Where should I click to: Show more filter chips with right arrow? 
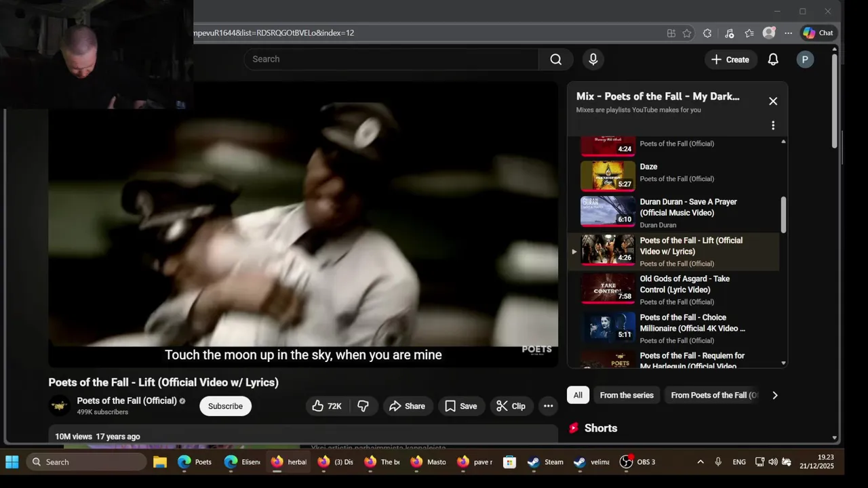coord(775,395)
